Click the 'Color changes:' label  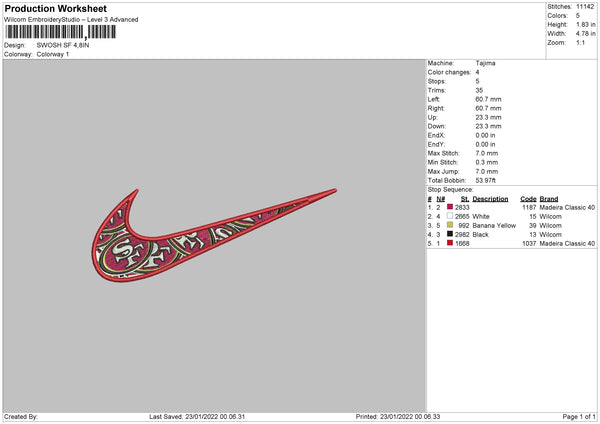(x=449, y=72)
